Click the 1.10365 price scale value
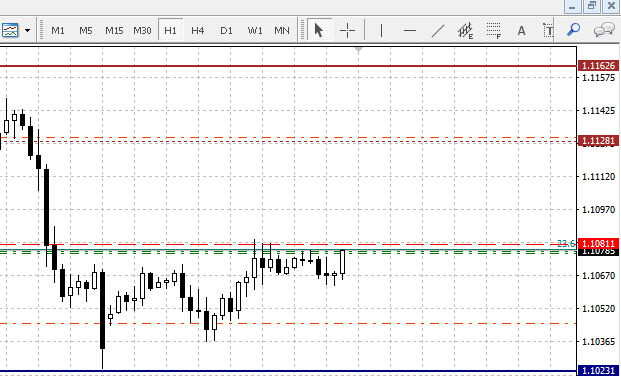The image size is (621, 376). pyautogui.click(x=598, y=341)
